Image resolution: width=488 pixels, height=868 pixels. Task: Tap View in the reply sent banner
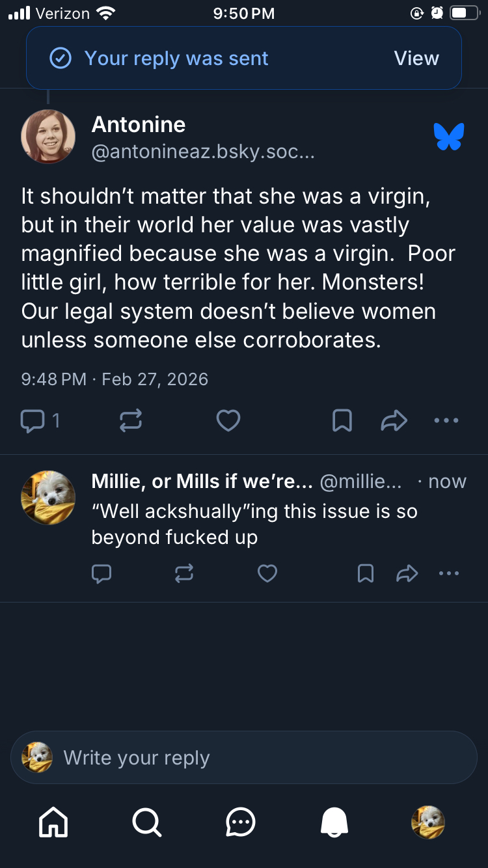[x=416, y=59]
